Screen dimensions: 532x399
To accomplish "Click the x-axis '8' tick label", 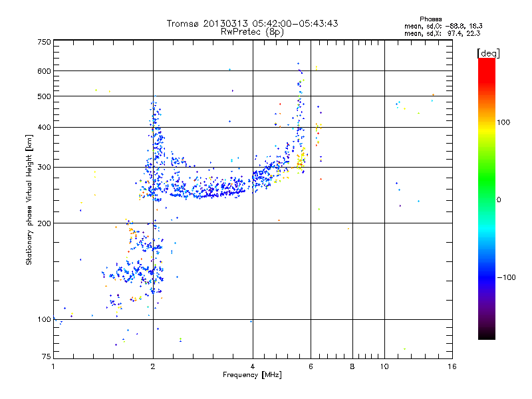I will pos(352,366).
